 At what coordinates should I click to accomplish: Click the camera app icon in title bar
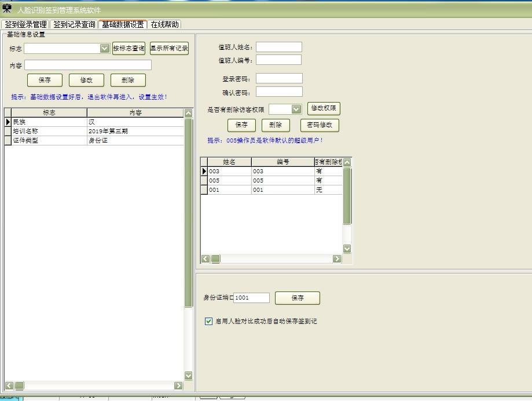(x=8, y=9)
